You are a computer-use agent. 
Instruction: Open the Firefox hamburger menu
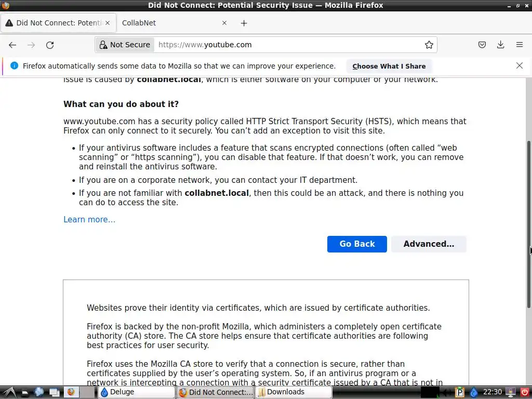coord(519,45)
